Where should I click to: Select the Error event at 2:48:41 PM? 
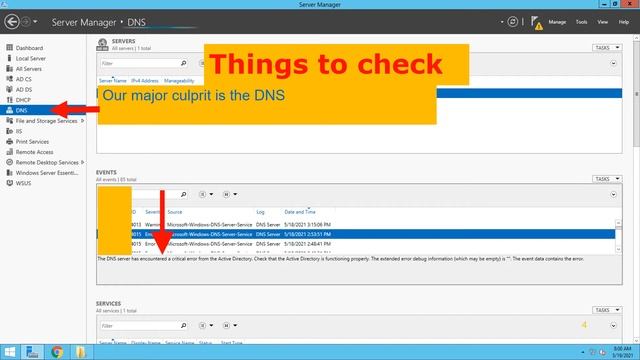(356, 244)
